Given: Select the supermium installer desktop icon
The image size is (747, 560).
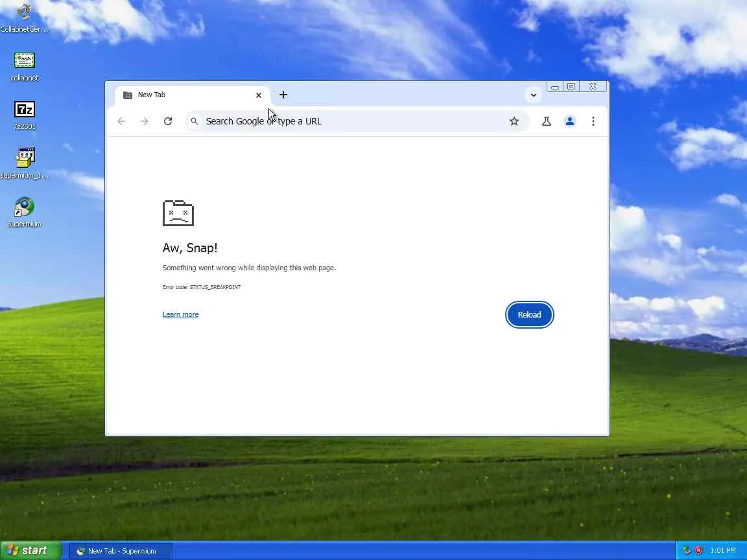Looking at the screenshot, I should point(24,163).
